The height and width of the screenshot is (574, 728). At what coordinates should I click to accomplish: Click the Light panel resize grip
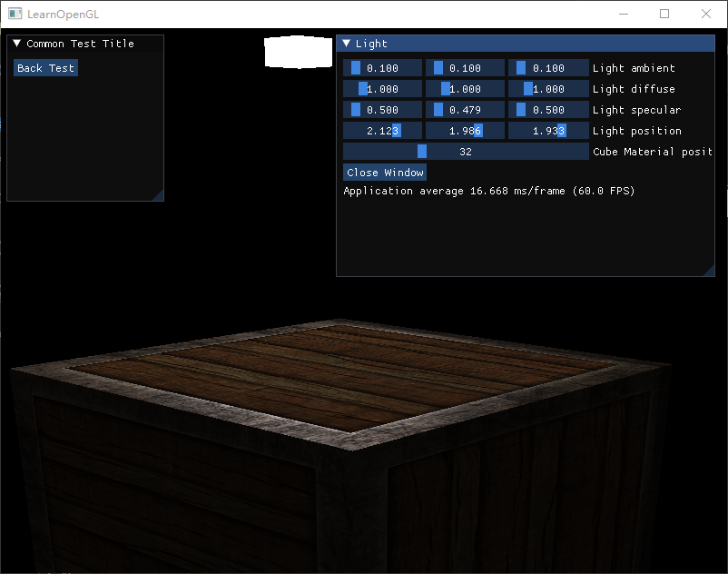coord(709,271)
